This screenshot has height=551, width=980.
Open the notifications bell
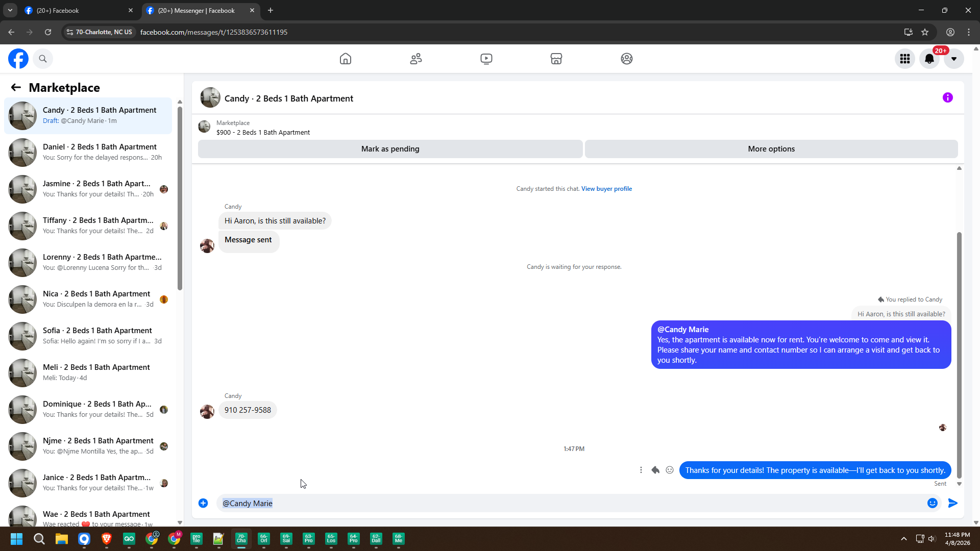(929, 59)
